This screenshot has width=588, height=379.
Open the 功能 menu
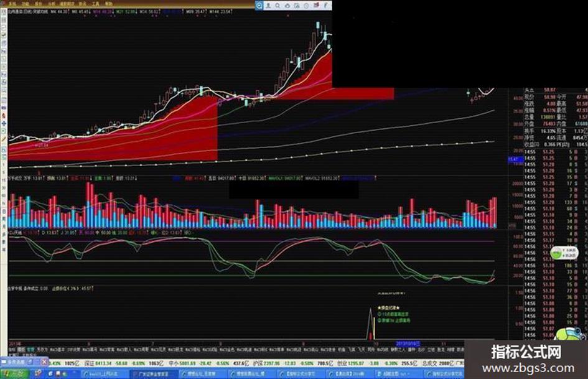click(x=26, y=3)
